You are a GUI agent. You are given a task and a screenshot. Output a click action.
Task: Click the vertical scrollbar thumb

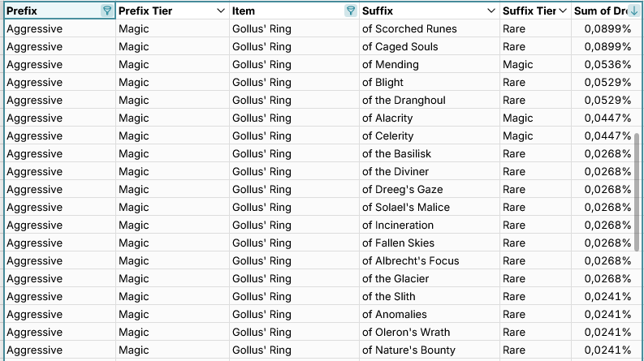[x=637, y=191]
